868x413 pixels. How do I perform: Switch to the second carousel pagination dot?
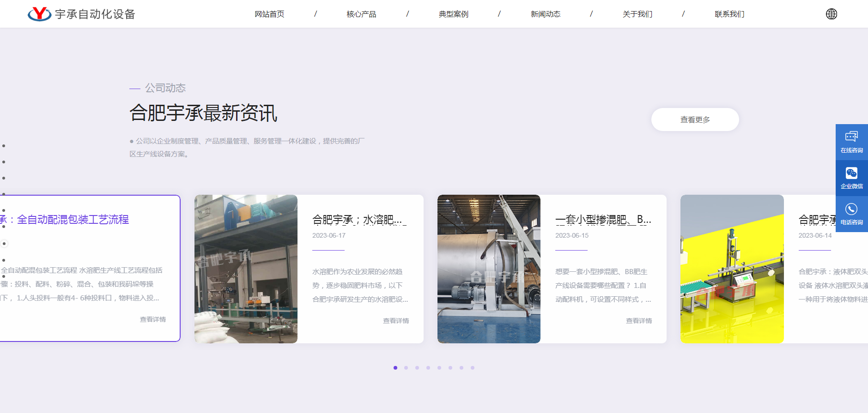click(406, 368)
